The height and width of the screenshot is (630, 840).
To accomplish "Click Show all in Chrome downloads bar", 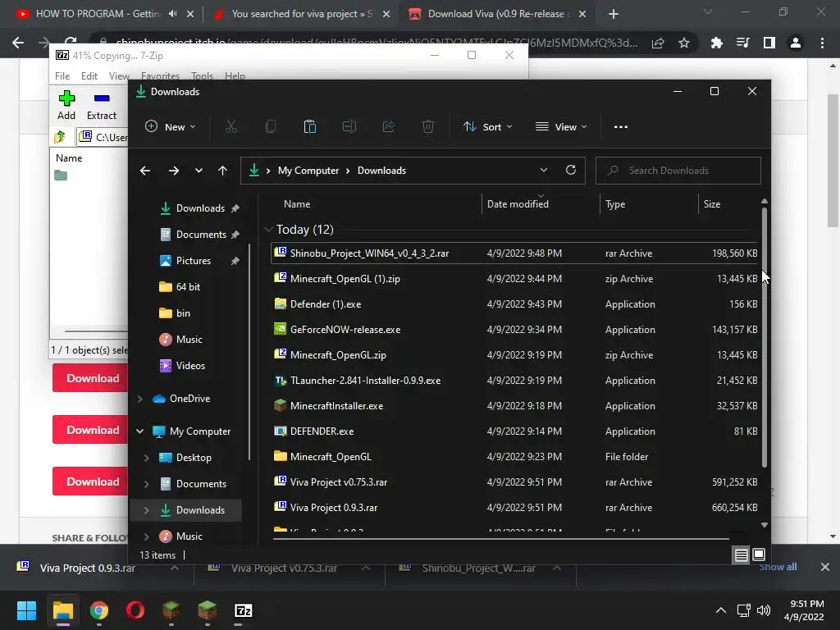I will 778,567.
